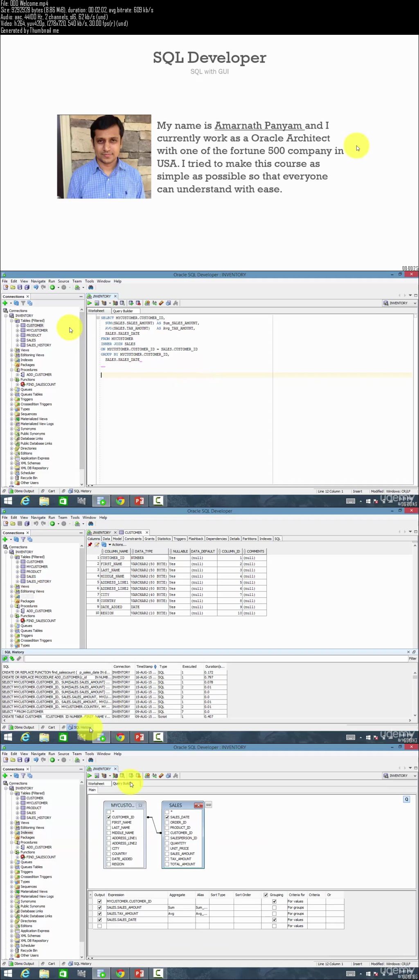Click the Refresh icon left of Actions
The width and height of the screenshot is (419, 980).
tap(104, 545)
